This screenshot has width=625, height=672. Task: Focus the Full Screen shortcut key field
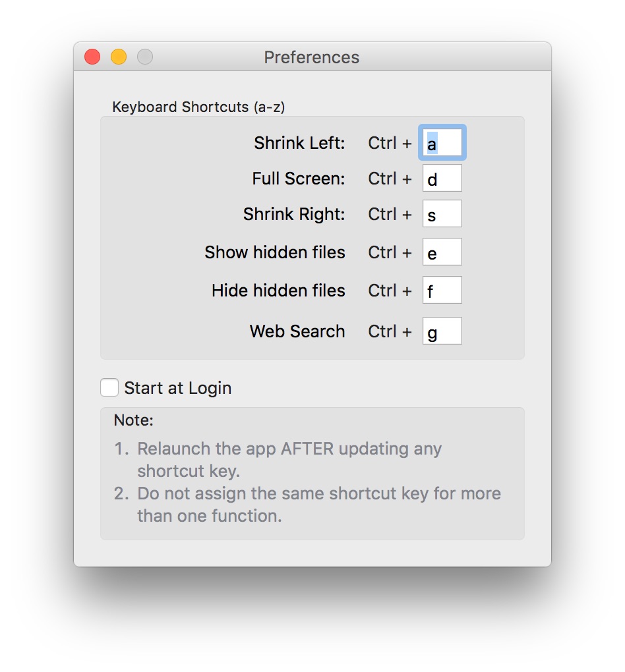[442, 179]
